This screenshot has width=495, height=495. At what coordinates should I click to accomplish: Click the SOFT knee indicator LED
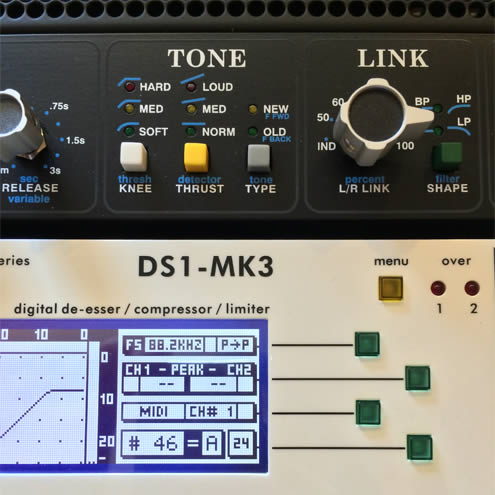click(x=129, y=131)
